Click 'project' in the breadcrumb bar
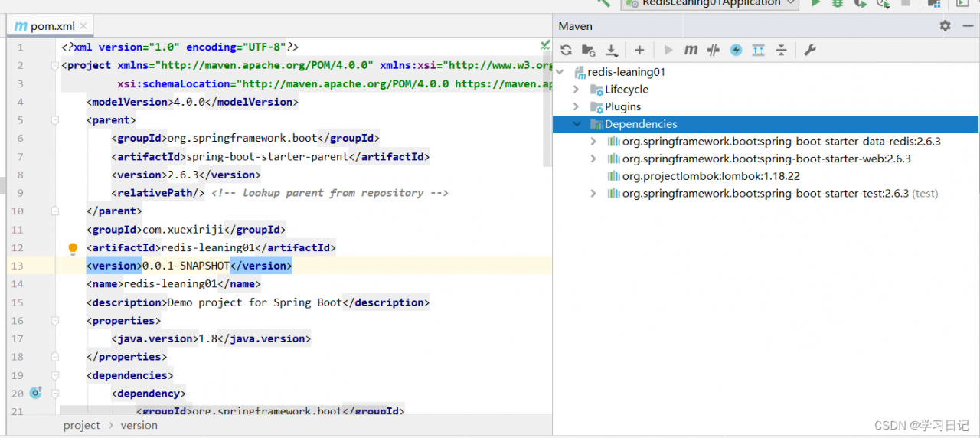Image resolution: width=980 pixels, height=438 pixels. coord(81,425)
